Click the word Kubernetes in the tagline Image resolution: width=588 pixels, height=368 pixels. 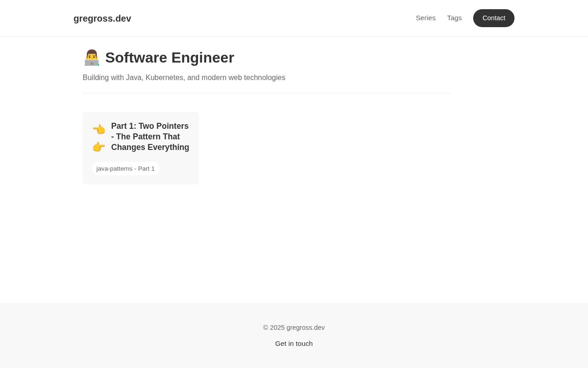pyautogui.click(x=164, y=78)
